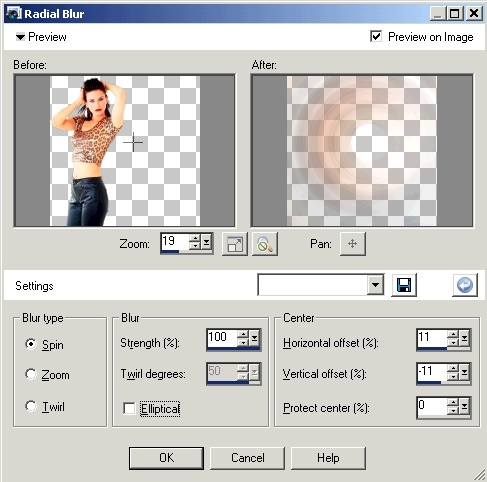This screenshot has width=487, height=482.
Task: Click the save preset floppy disk icon
Action: tap(404, 285)
